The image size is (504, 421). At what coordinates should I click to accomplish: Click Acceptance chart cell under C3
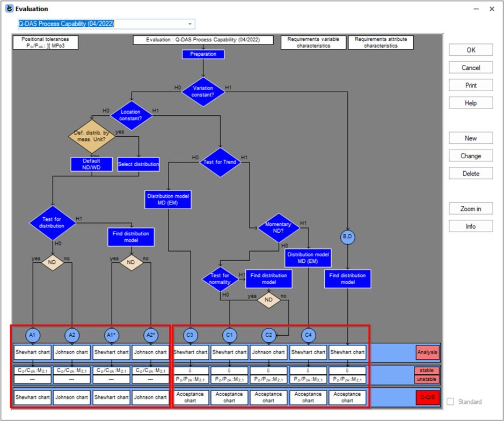(x=191, y=397)
